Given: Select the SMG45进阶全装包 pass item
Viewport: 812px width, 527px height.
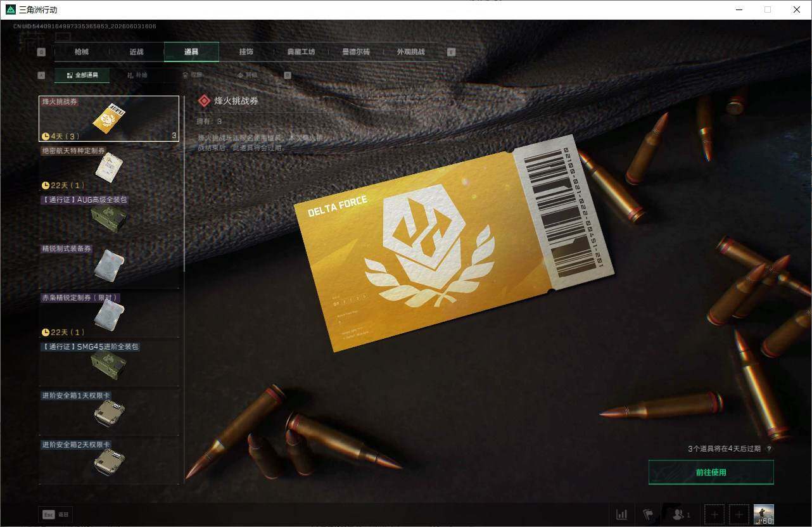Looking at the screenshot, I should coord(109,364).
